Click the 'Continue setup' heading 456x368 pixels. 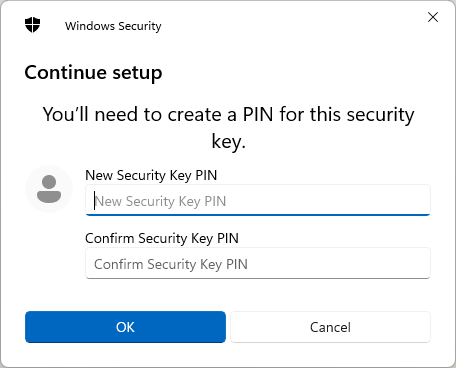(x=93, y=73)
